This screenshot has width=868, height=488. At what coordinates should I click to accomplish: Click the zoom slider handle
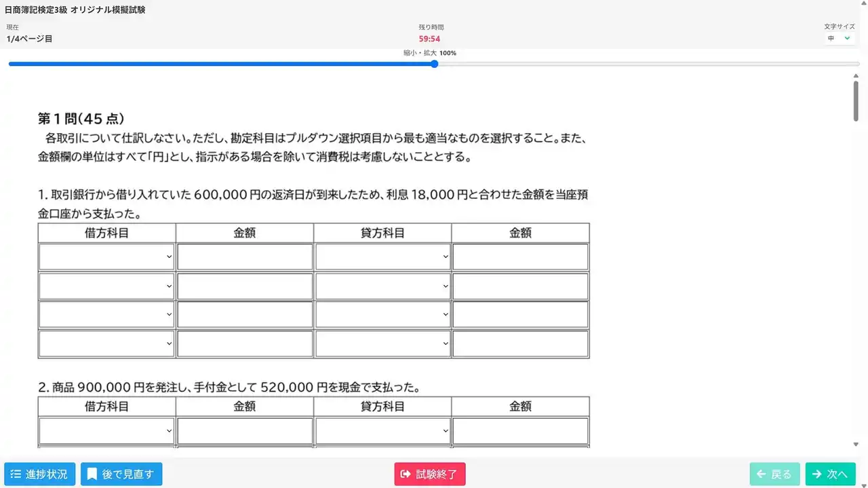(x=434, y=64)
